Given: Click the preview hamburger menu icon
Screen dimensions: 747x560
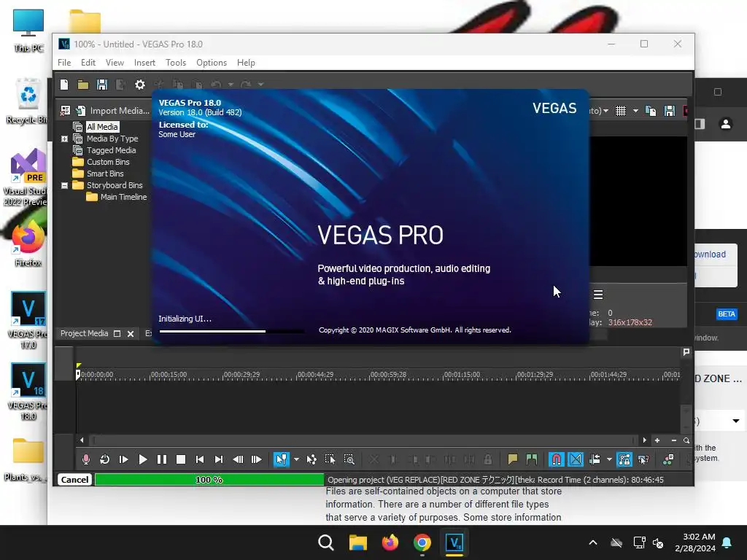Looking at the screenshot, I should pos(598,295).
